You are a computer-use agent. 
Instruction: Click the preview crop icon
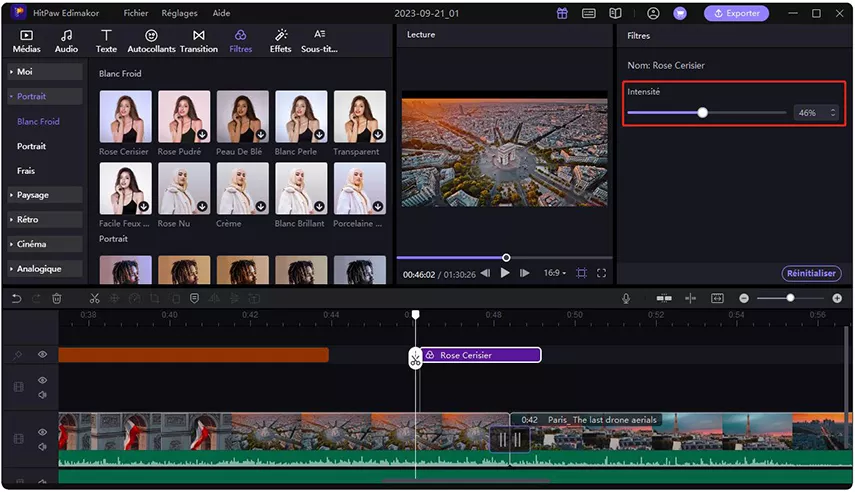(582, 273)
